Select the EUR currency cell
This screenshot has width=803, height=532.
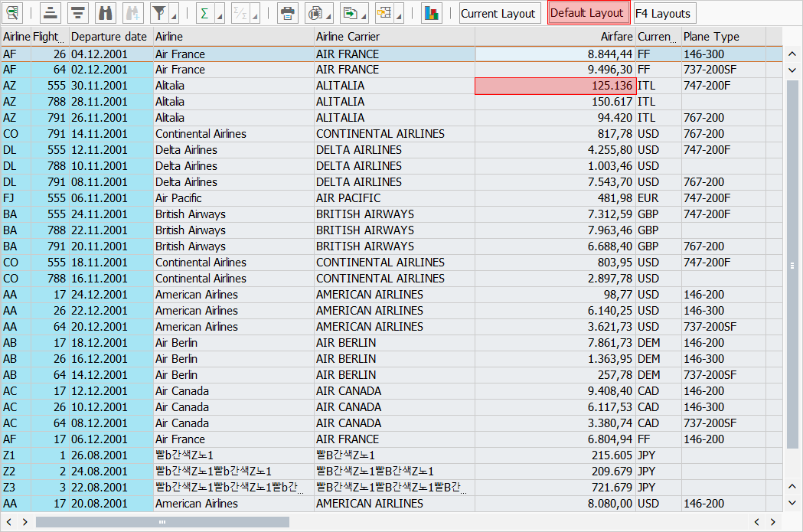tap(658, 198)
